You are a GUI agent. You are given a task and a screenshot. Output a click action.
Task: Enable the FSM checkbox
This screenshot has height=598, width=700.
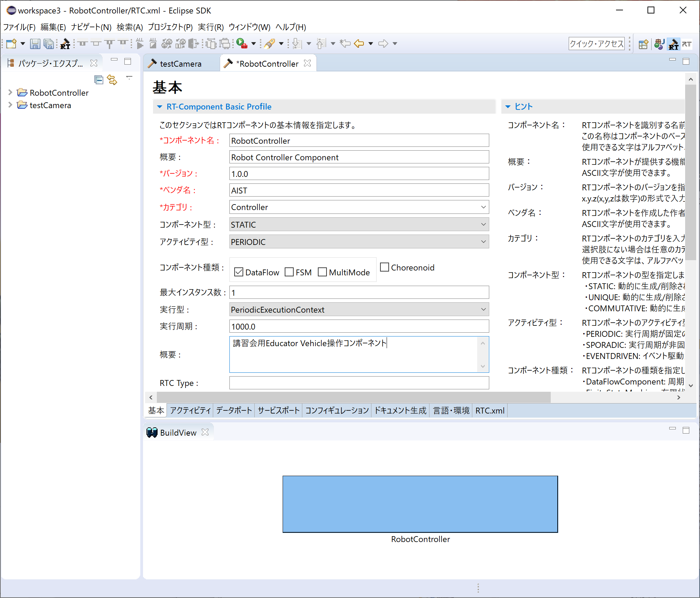click(289, 272)
